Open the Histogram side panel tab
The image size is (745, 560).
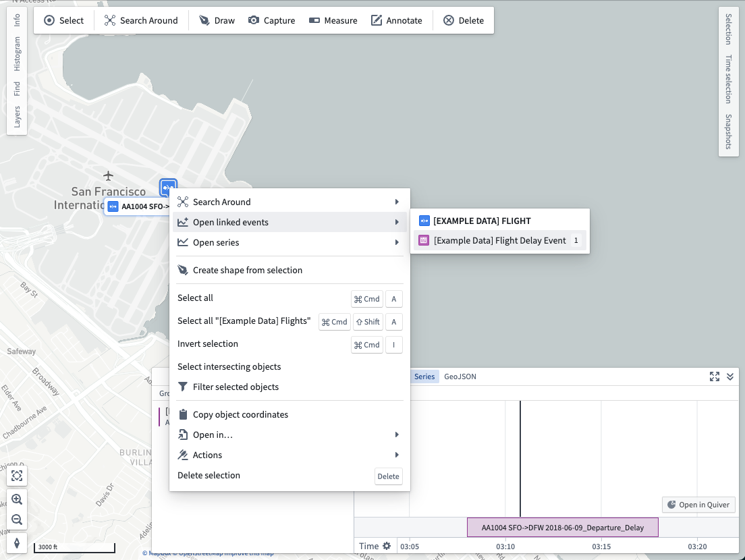(x=17, y=54)
